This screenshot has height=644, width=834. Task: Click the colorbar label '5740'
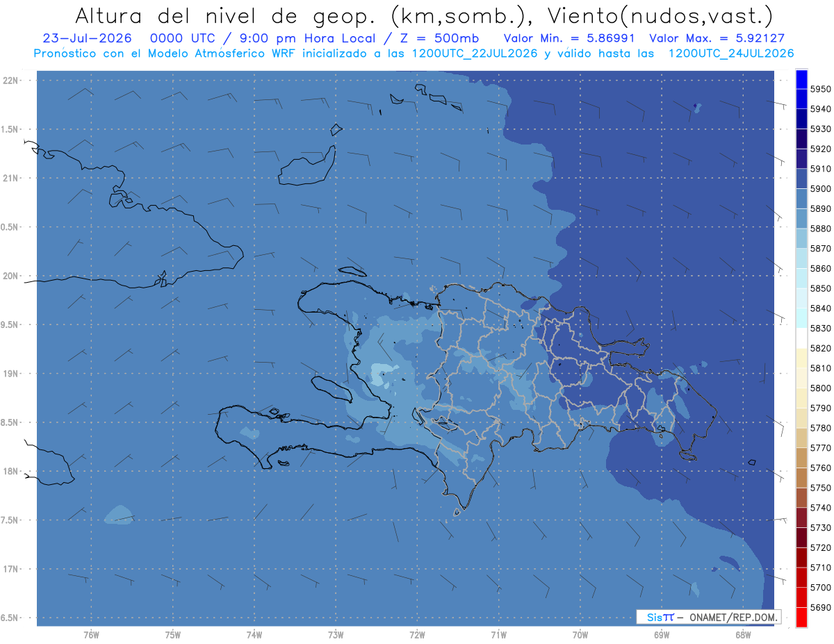pyautogui.click(x=820, y=508)
